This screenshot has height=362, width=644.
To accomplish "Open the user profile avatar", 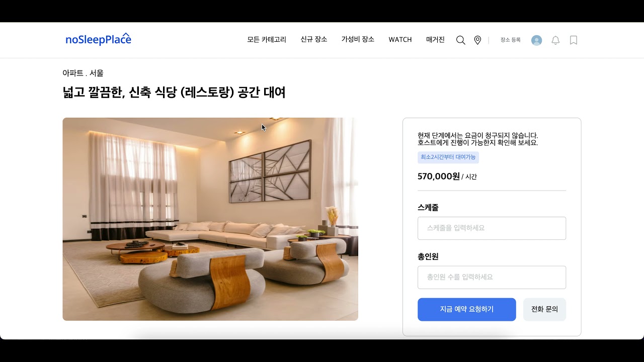I will [537, 40].
